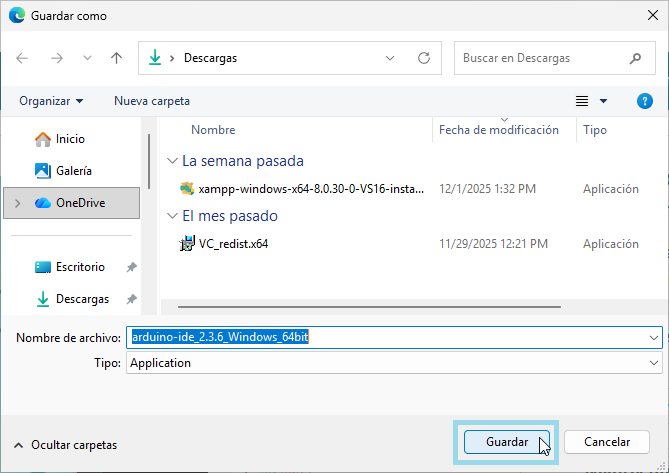Click the search magnifier icon
Image resolution: width=669 pixels, height=473 pixels.
[635, 58]
